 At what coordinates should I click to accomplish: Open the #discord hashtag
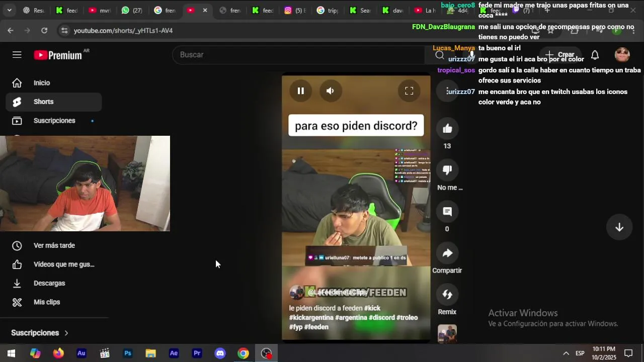click(381, 318)
